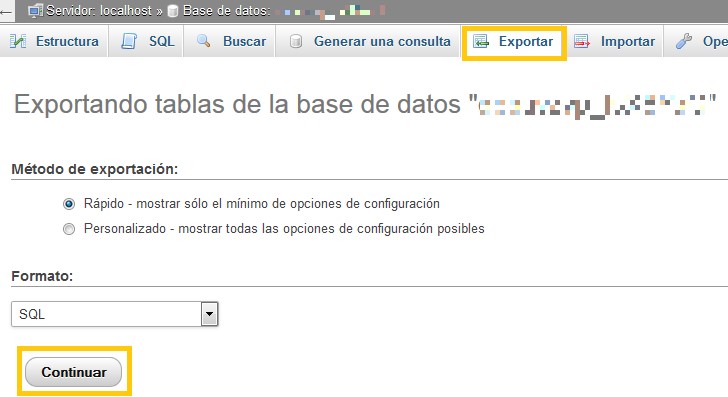Screen dimensions: 728x397
Task: Click the left arrow collapse icon
Action: coord(6,12)
